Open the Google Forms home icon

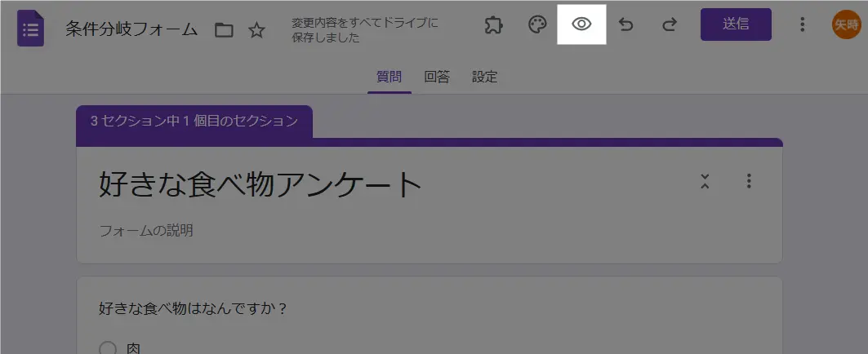tap(30, 29)
